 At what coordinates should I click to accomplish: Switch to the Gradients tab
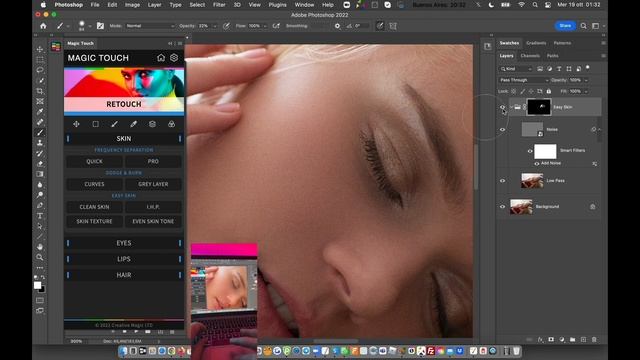point(536,43)
